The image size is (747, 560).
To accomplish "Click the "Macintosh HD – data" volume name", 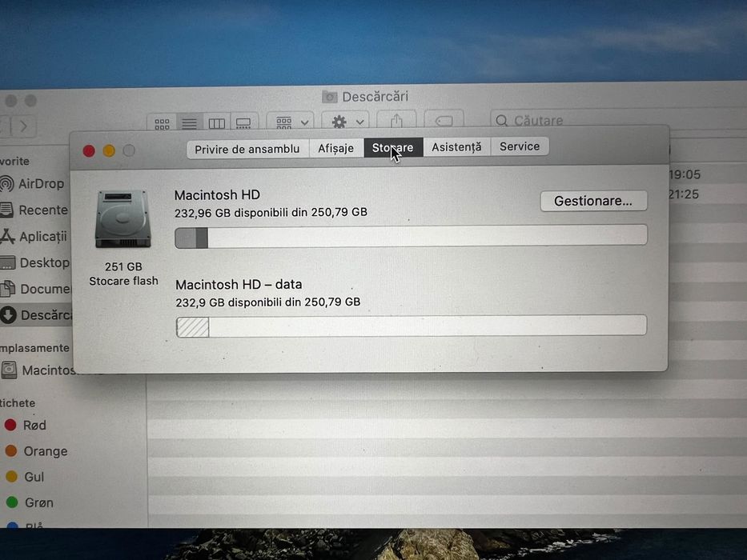I will 239,284.
